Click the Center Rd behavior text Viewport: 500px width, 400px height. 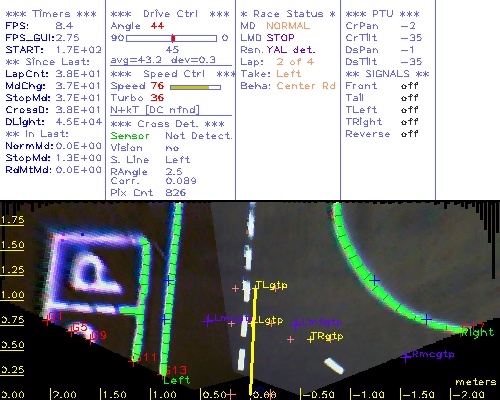pos(306,86)
